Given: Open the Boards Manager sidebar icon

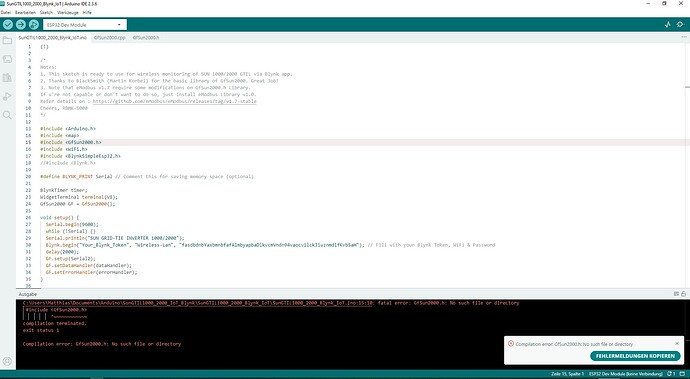Looking at the screenshot, I should (7, 59).
